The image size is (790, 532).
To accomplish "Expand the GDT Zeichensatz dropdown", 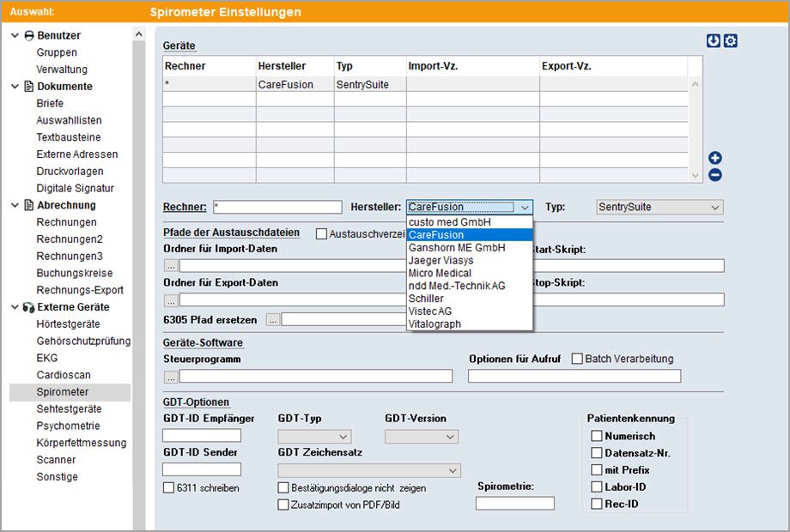I will (x=369, y=470).
